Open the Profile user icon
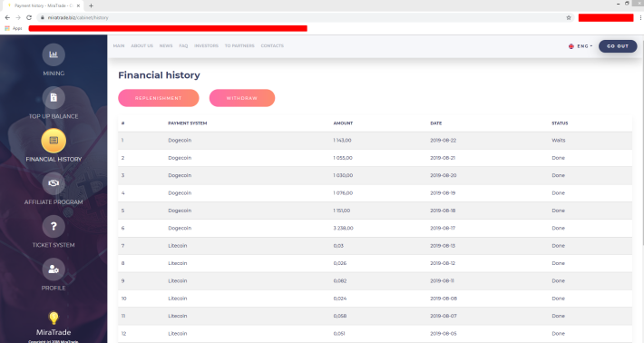 pyautogui.click(x=54, y=269)
